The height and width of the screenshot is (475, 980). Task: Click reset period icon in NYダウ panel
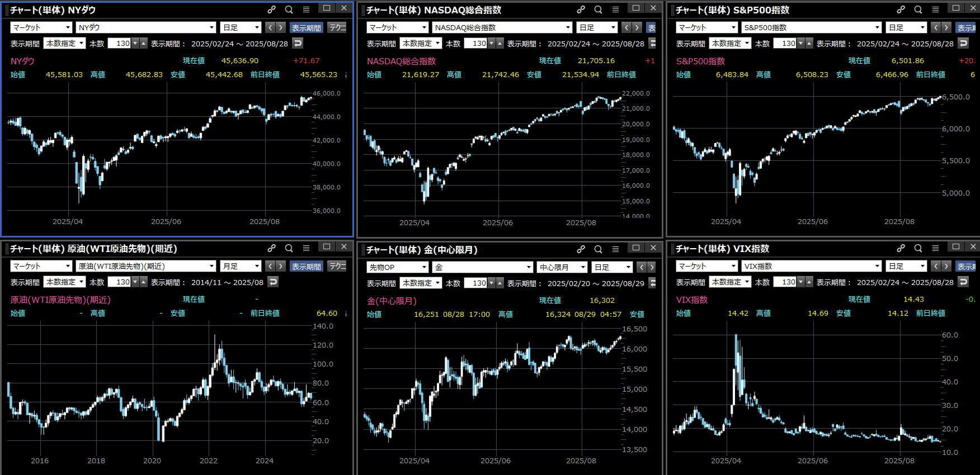pyautogui.click(x=298, y=43)
